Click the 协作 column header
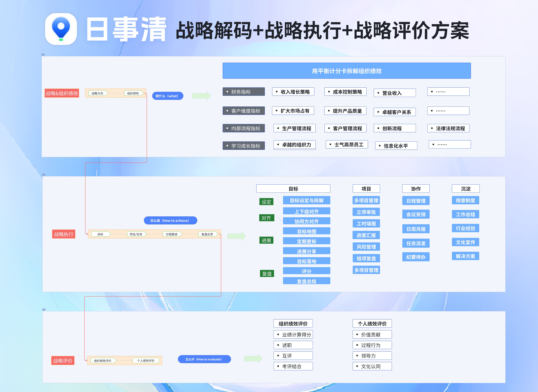 [416, 189]
